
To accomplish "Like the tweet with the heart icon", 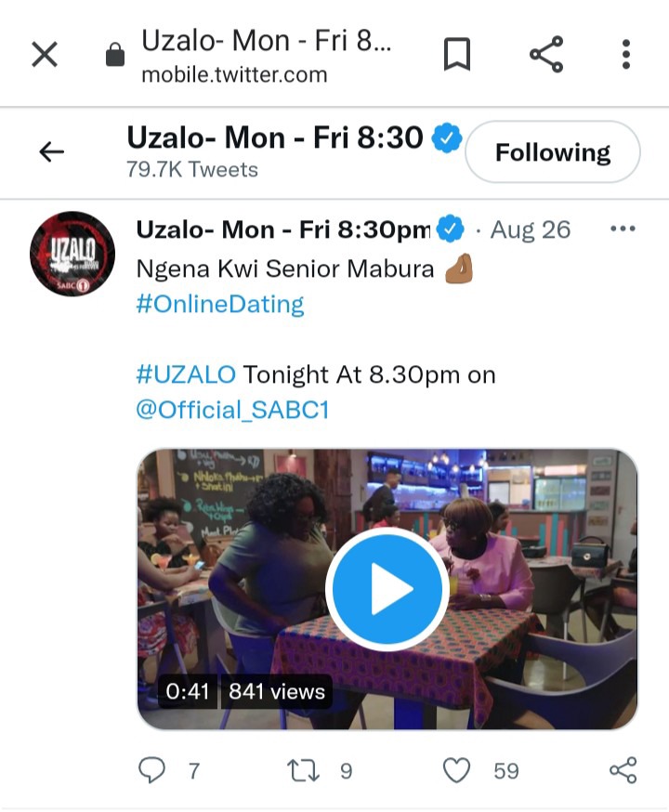I will (457, 770).
